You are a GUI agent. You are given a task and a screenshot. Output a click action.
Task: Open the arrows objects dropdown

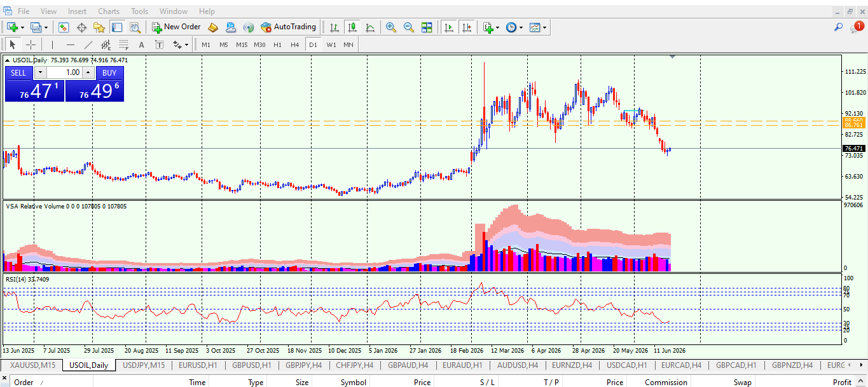coord(180,44)
